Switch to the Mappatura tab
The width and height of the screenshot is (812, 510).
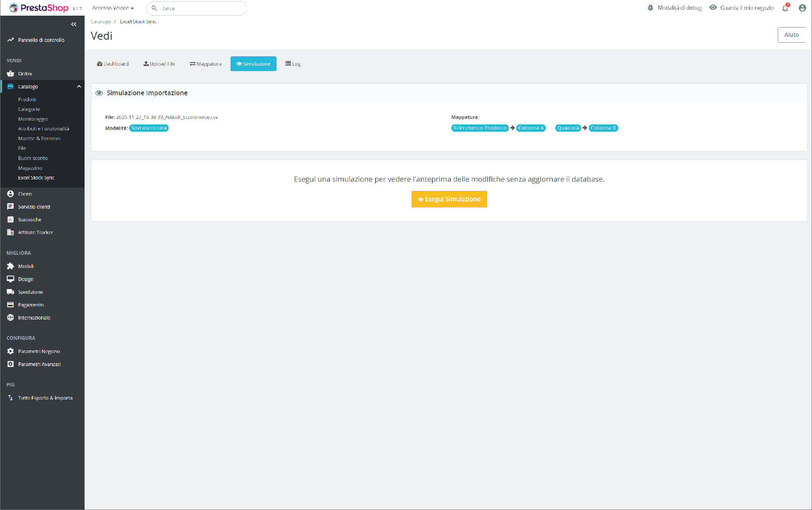pyautogui.click(x=206, y=64)
